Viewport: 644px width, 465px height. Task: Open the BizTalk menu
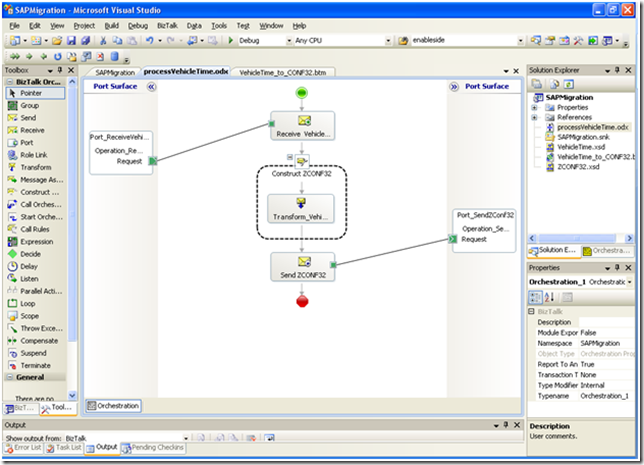tap(166, 24)
